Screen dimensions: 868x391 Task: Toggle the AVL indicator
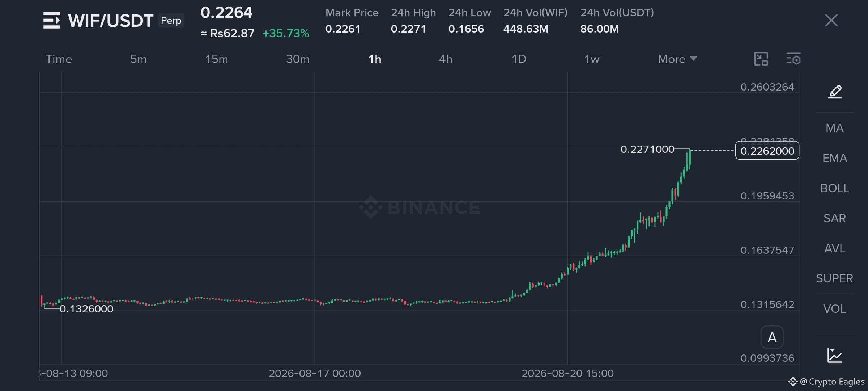click(835, 248)
